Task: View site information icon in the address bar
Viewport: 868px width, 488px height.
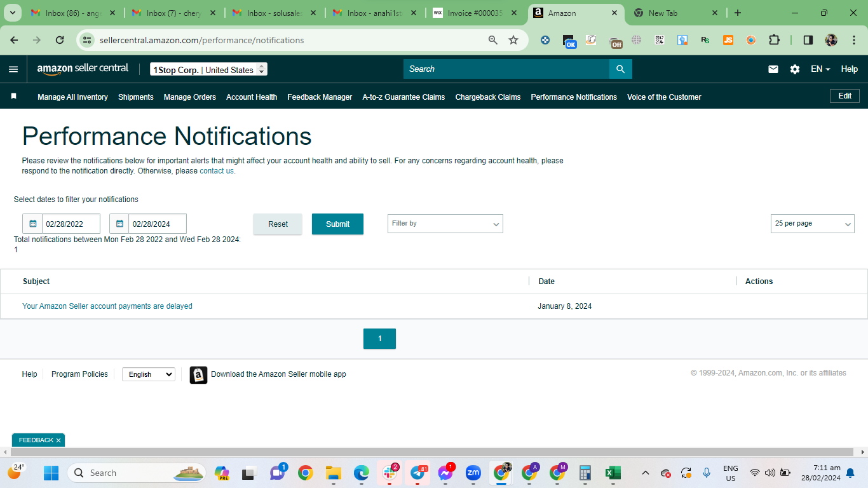Action: coord(88,40)
